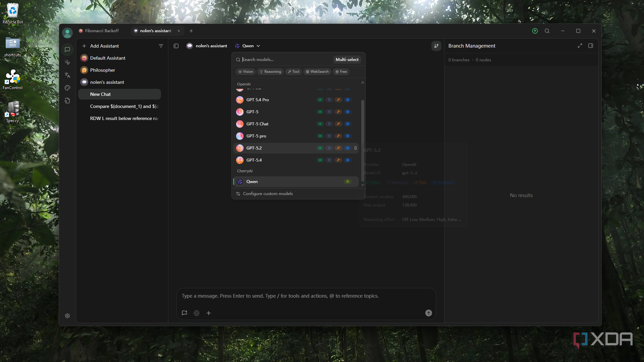Open the RDW L result topic
This screenshot has width=644, height=362.
coord(120,118)
